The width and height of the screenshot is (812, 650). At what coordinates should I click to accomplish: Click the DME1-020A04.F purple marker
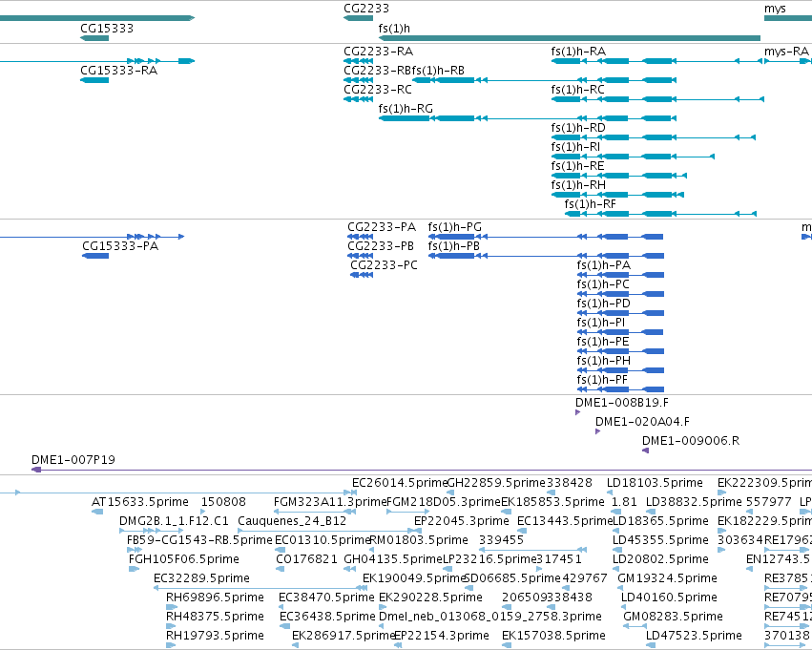tap(597, 431)
